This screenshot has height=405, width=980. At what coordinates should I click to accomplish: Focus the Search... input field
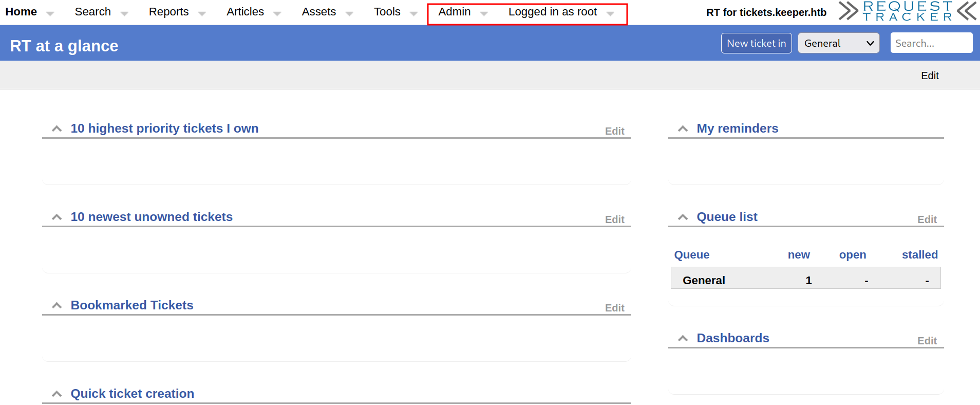931,43
